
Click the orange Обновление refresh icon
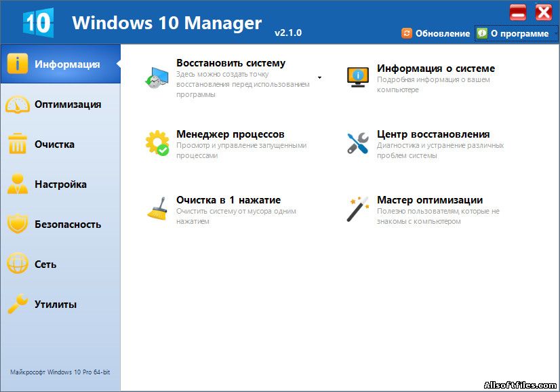[406, 33]
